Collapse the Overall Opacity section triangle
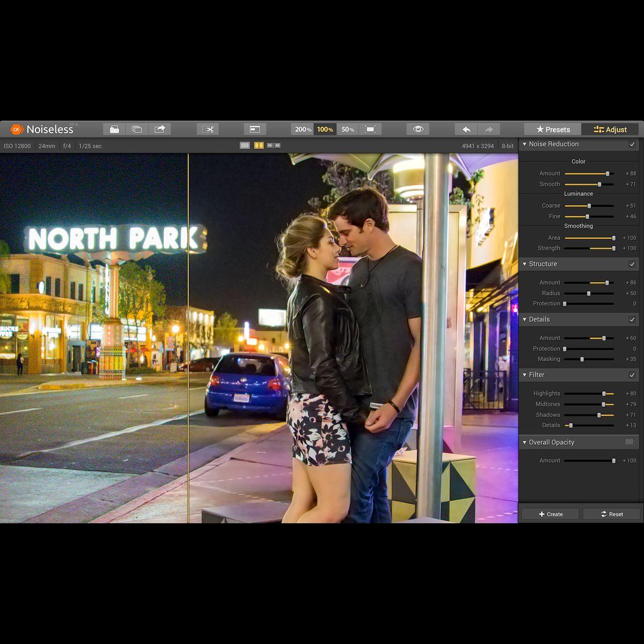Screen dimensions: 644x644 pos(524,442)
